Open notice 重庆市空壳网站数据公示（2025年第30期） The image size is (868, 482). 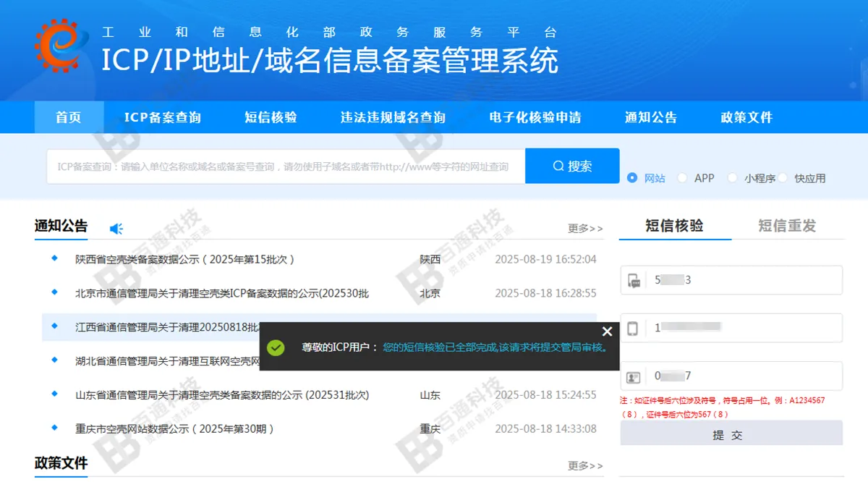click(x=175, y=429)
